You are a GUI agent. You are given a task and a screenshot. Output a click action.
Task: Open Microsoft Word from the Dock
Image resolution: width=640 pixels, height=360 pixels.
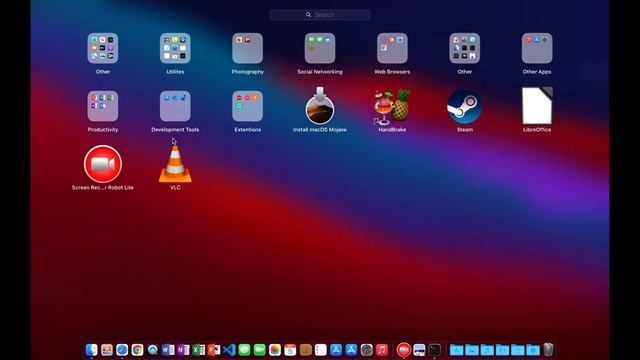(x=168, y=350)
